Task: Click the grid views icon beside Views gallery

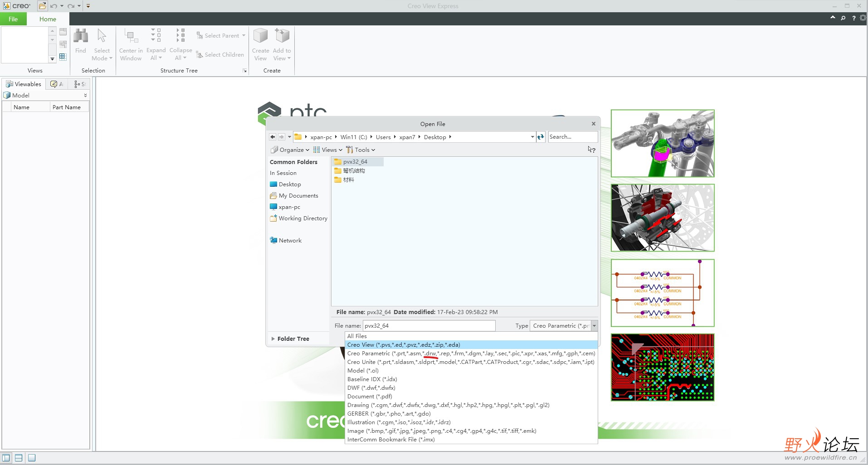Action: click(63, 57)
